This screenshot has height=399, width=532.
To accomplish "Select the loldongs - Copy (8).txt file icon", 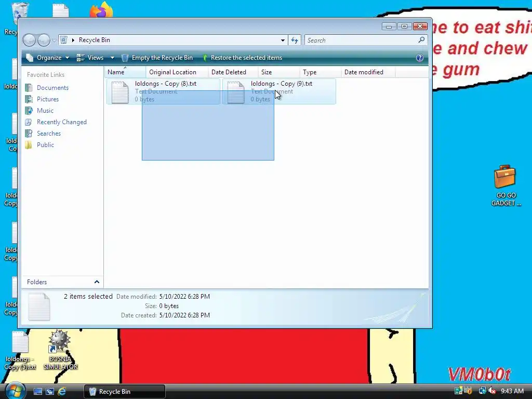I will tap(120, 92).
